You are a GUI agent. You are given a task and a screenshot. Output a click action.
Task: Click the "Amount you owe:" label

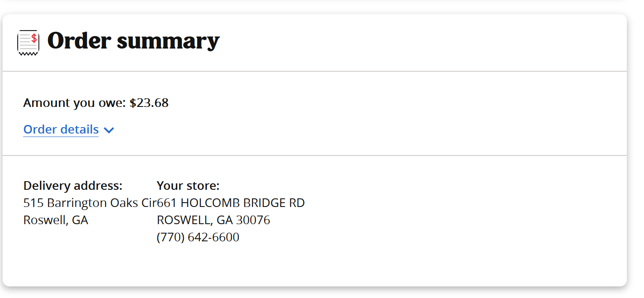point(75,103)
